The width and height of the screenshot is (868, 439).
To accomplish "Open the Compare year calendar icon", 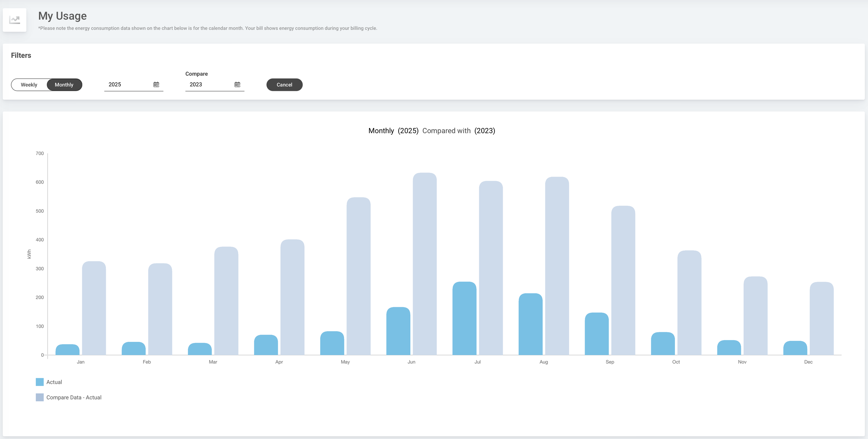I will (x=237, y=84).
